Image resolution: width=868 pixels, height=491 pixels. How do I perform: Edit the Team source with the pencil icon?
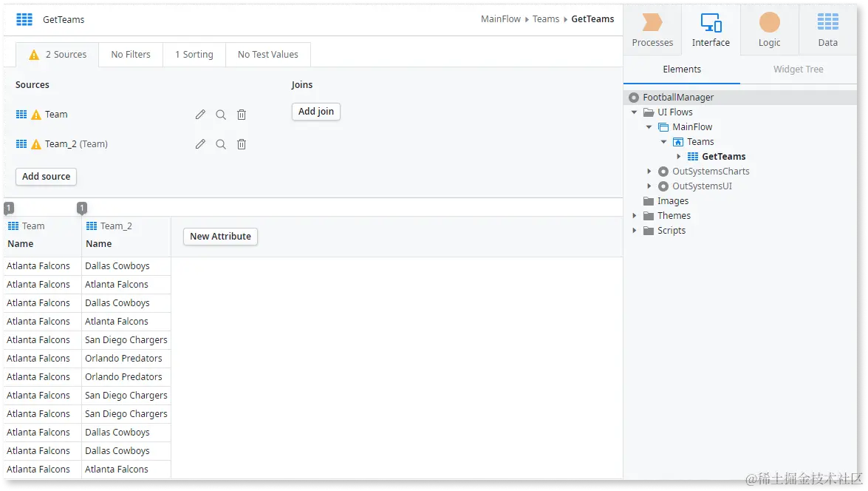(200, 114)
